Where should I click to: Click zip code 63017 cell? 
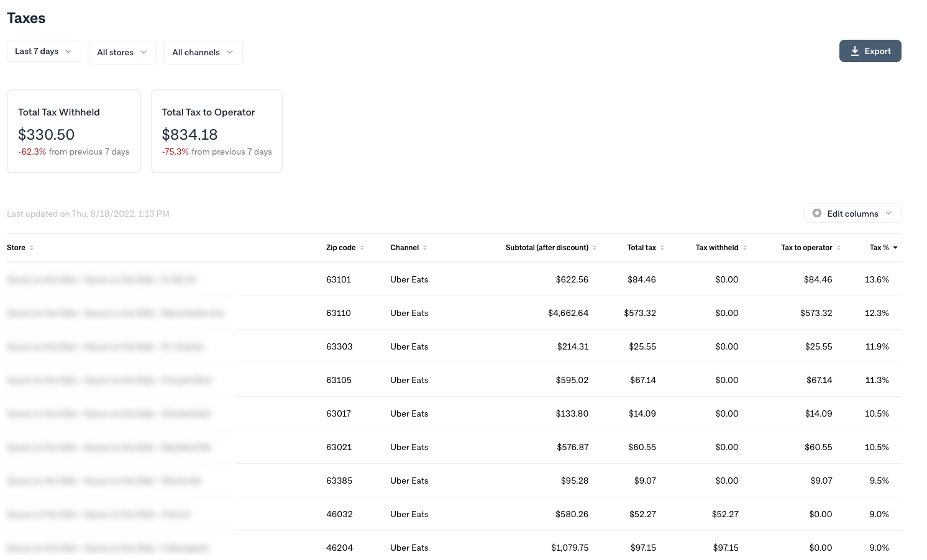(x=339, y=413)
